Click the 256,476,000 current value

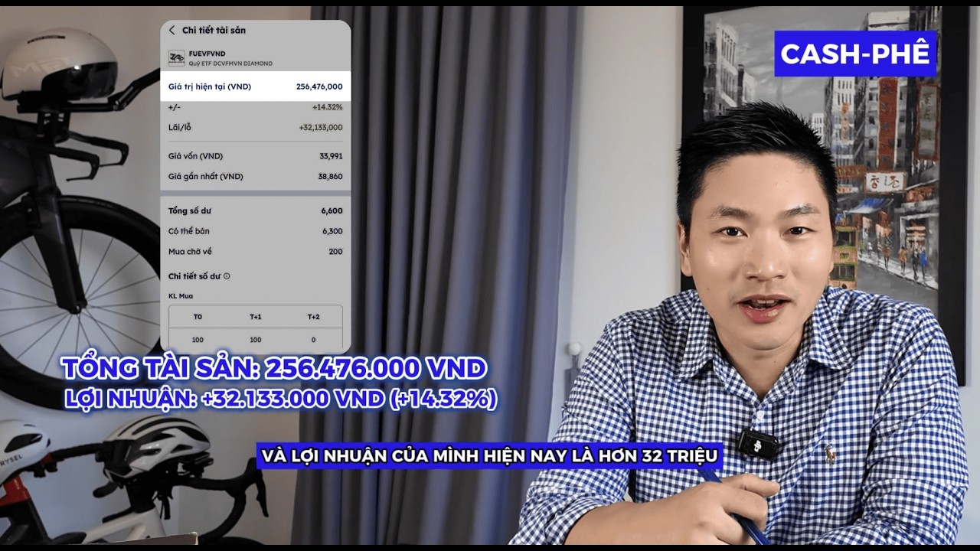tap(319, 86)
